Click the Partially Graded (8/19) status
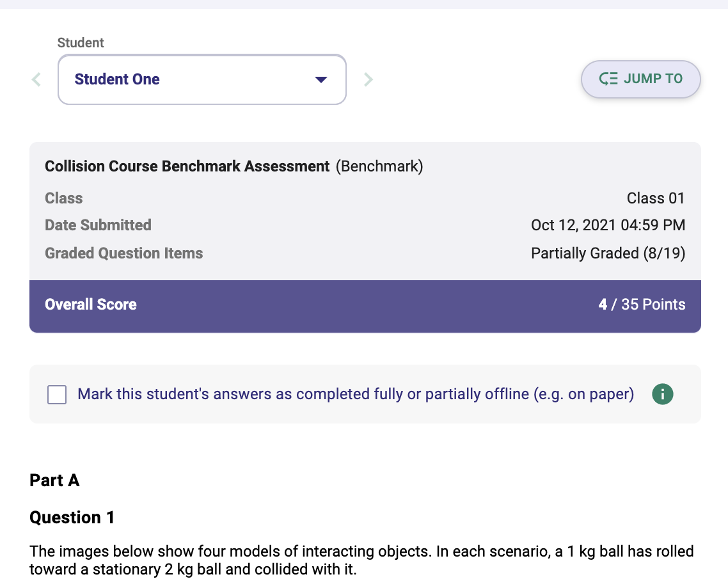 tap(608, 253)
